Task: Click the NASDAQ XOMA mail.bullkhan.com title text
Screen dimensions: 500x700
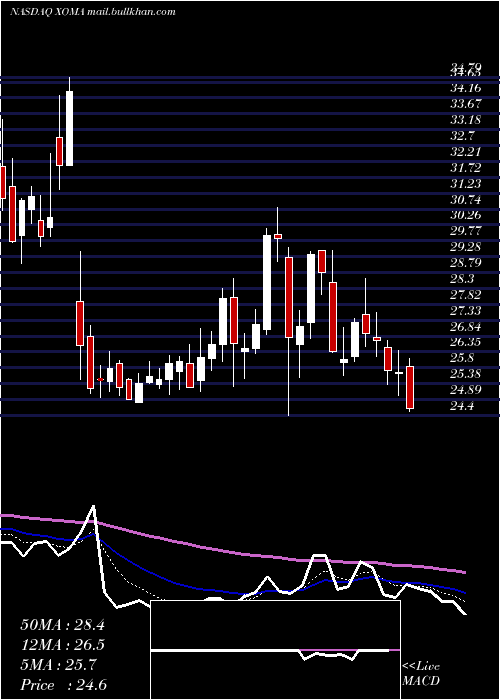Action: coord(92,12)
